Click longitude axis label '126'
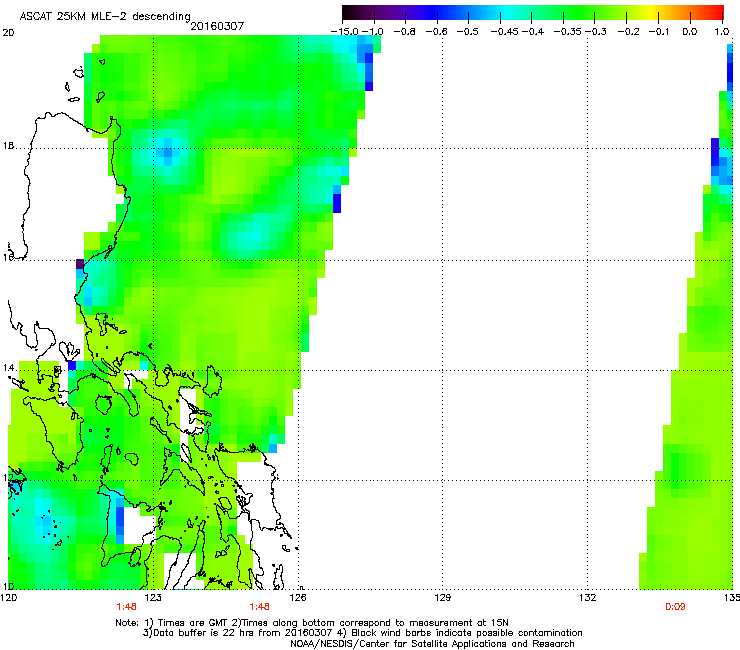740x650 pixels. pos(298,598)
